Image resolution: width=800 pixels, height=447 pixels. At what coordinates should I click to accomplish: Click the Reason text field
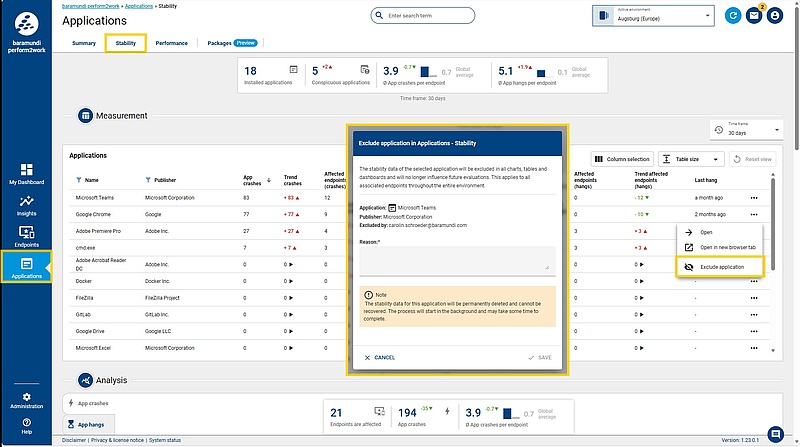click(454, 260)
